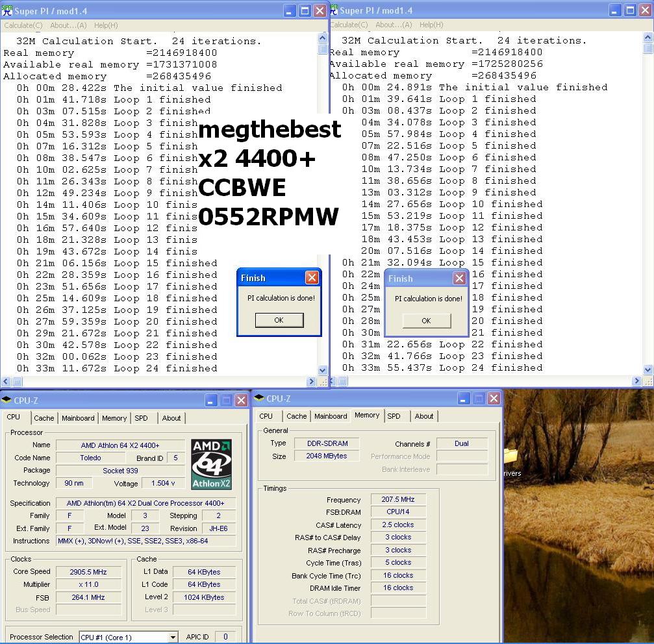The width and height of the screenshot is (654, 644).
Task: Open Calculate menu in right Super PI
Action: point(349,25)
